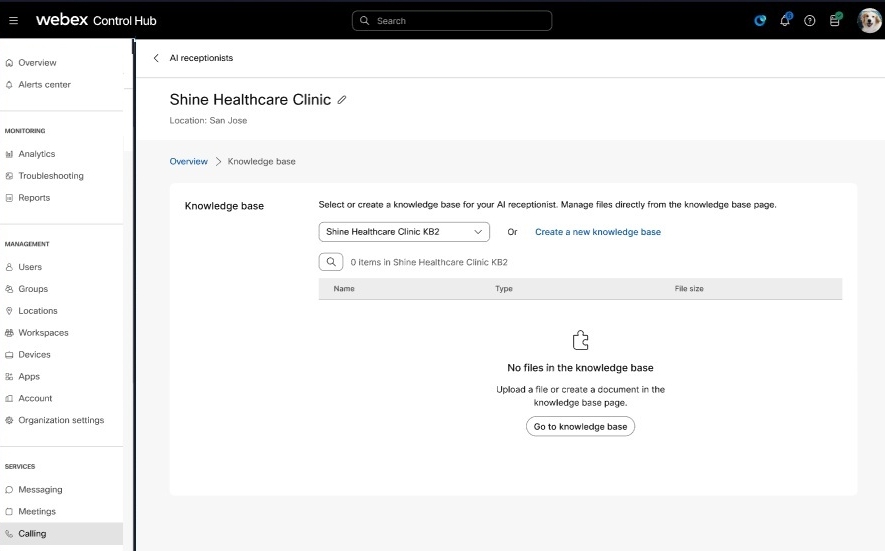Click the Analytics chart icon

[9, 154]
